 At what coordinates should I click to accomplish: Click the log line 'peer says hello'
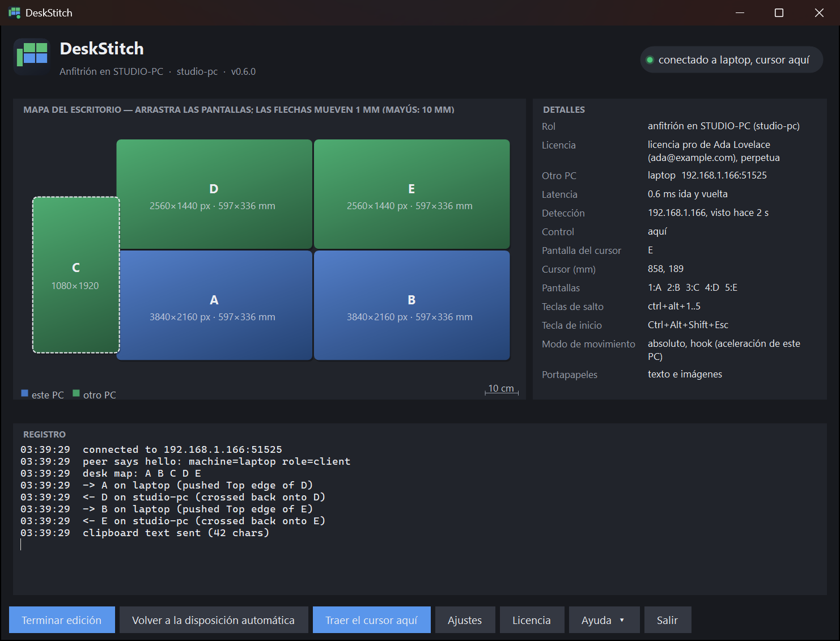[x=185, y=461]
